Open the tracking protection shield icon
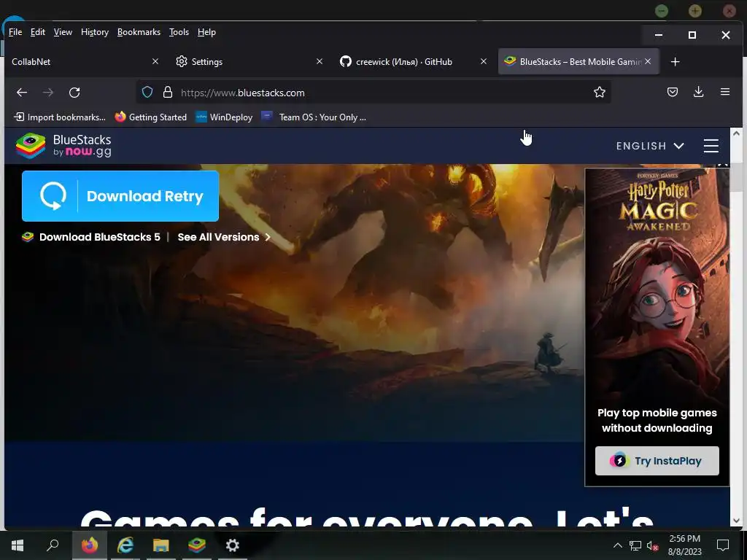Viewport: 747px width, 560px height. click(147, 92)
